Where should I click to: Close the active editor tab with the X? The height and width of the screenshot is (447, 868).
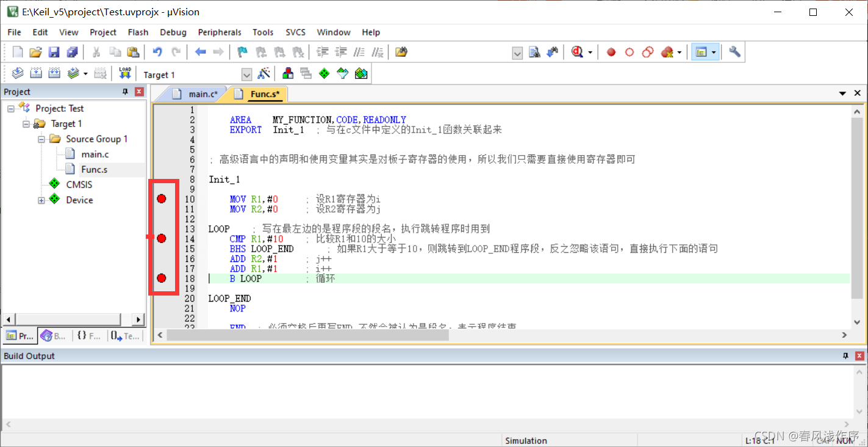(x=858, y=93)
